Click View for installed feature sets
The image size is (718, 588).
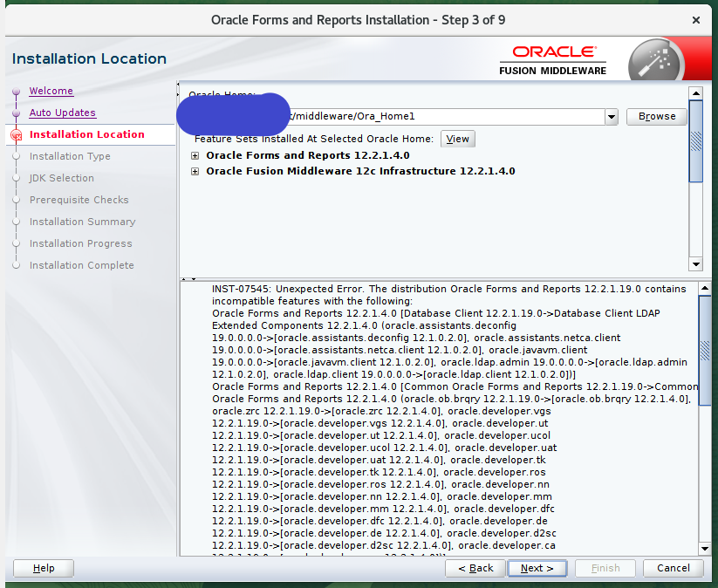[x=457, y=139]
